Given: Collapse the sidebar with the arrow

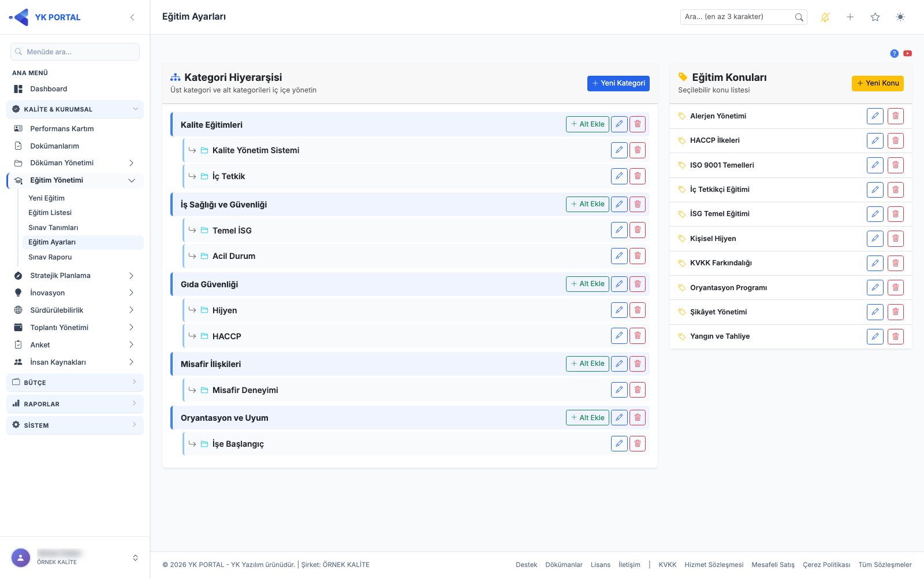Looking at the screenshot, I should point(132,17).
